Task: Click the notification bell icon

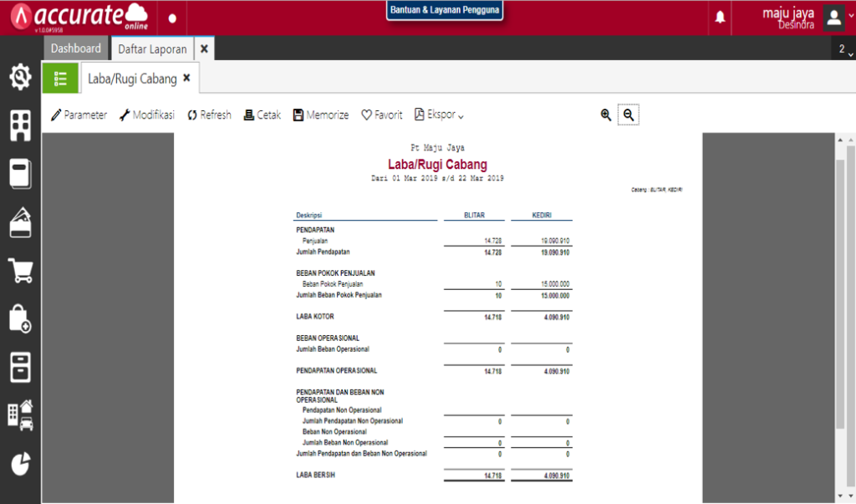Action: point(720,18)
